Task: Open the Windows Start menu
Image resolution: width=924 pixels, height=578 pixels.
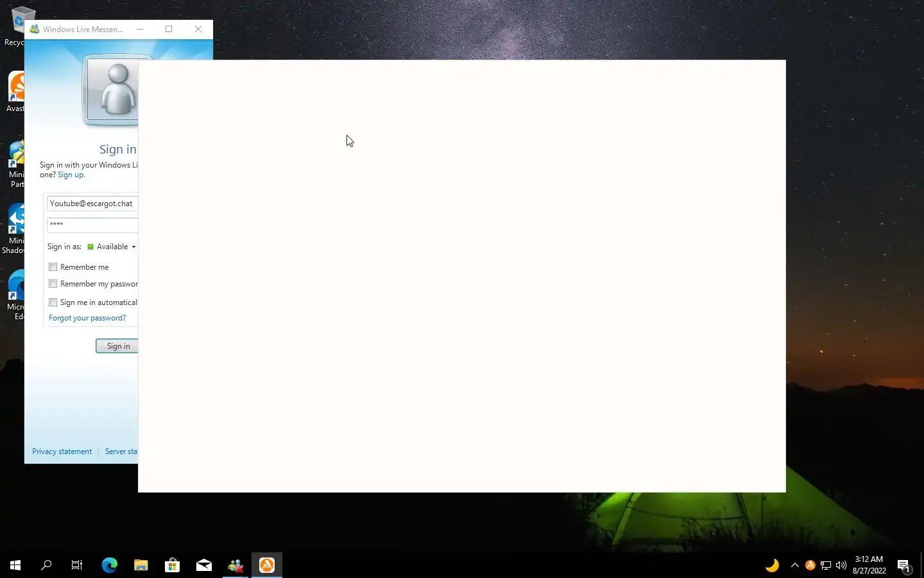Action: tap(15, 565)
